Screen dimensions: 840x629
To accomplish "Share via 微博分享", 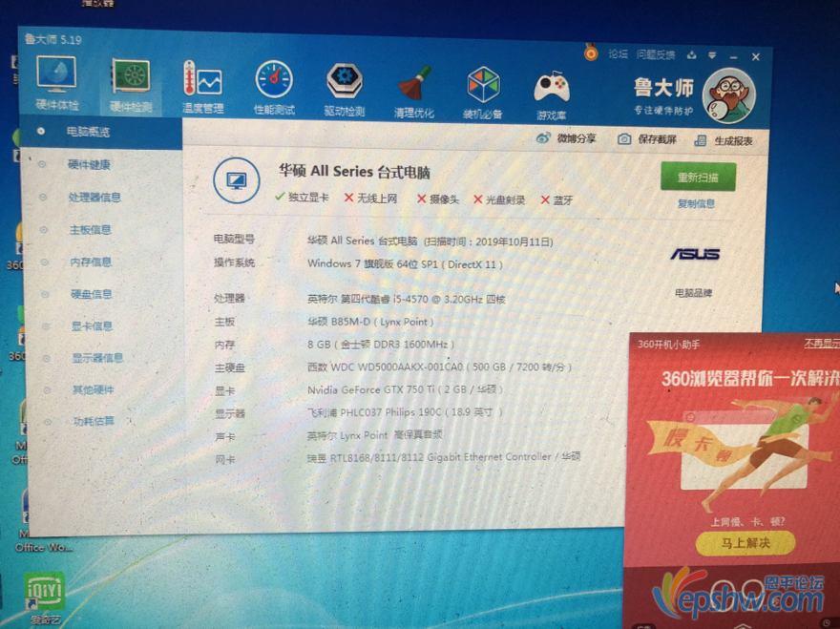I will coord(566,138).
